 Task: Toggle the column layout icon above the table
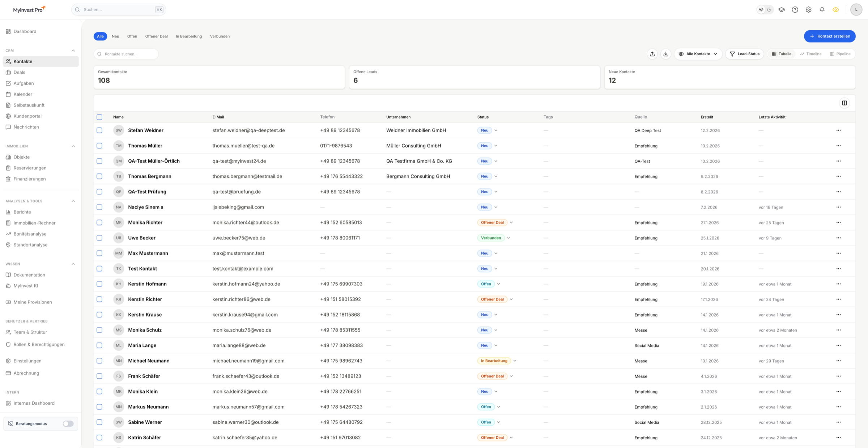pos(844,103)
